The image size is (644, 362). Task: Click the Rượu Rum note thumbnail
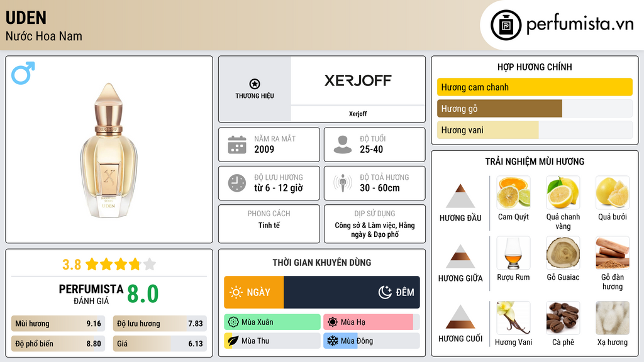coord(513,253)
